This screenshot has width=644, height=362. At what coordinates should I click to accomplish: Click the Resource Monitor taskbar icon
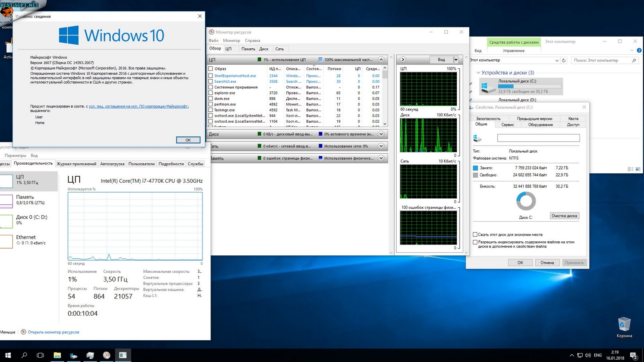106,355
